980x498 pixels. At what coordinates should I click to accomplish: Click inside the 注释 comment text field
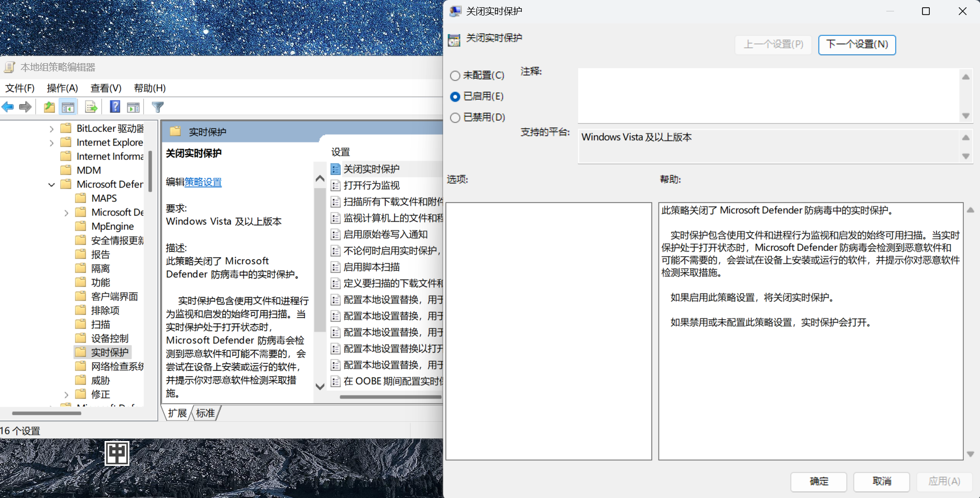768,96
